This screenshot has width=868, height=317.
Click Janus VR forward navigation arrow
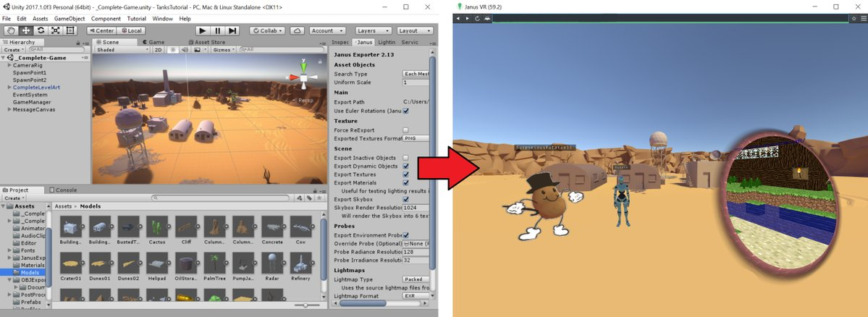coord(468,18)
